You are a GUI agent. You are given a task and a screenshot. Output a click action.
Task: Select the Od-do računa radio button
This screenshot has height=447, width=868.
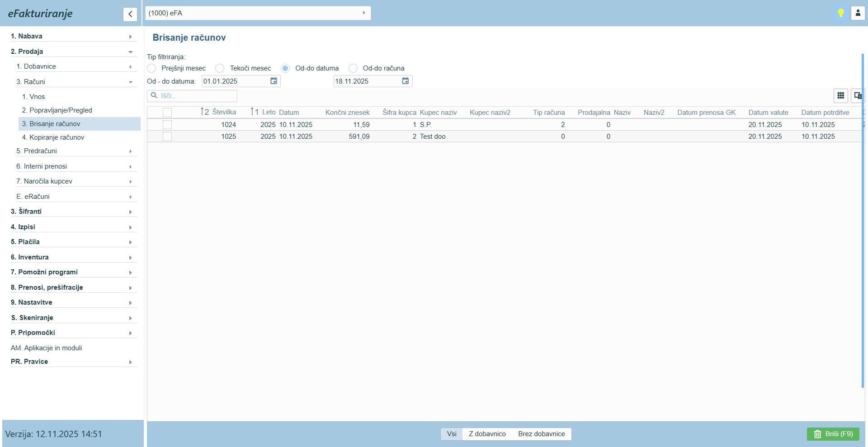coord(353,68)
